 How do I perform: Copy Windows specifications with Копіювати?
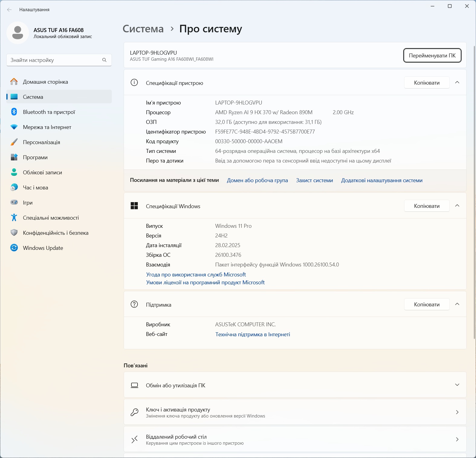click(427, 206)
